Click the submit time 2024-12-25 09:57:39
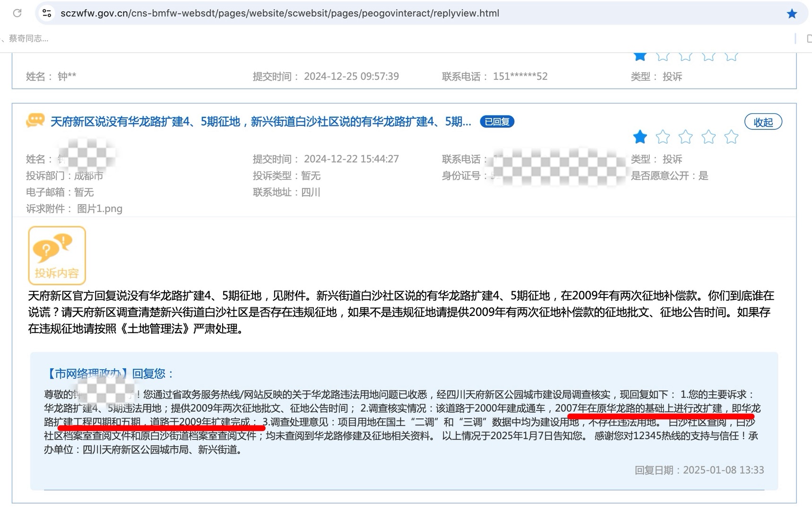Image resolution: width=812 pixels, height=510 pixels. (x=351, y=76)
